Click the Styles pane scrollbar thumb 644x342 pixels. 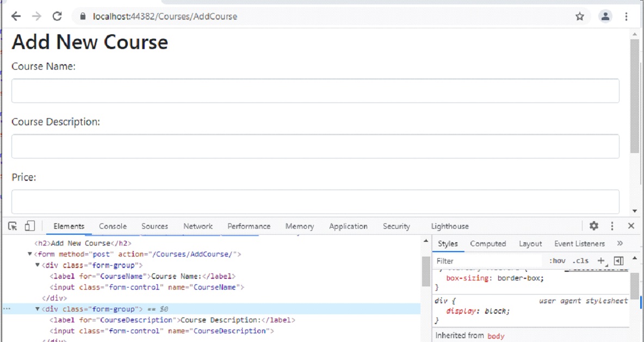(x=635, y=286)
